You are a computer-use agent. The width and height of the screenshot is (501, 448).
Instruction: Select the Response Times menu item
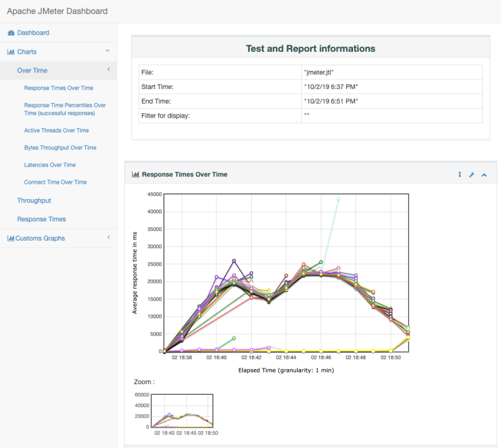click(x=42, y=220)
